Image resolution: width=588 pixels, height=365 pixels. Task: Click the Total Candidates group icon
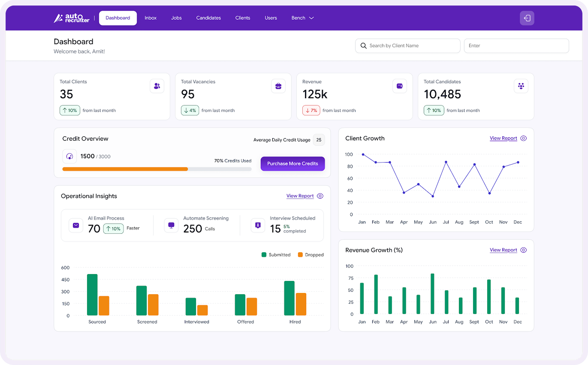(521, 86)
